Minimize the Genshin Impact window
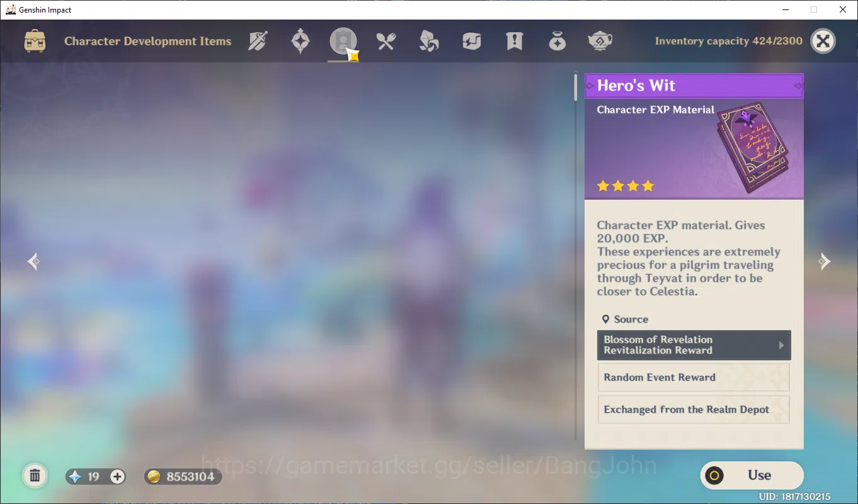Viewport: 858px width, 504px height. pos(786,9)
